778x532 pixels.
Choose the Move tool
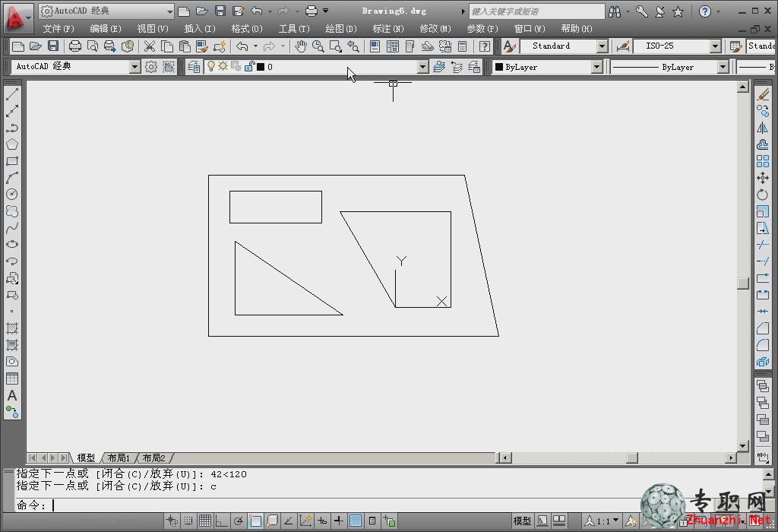(763, 178)
